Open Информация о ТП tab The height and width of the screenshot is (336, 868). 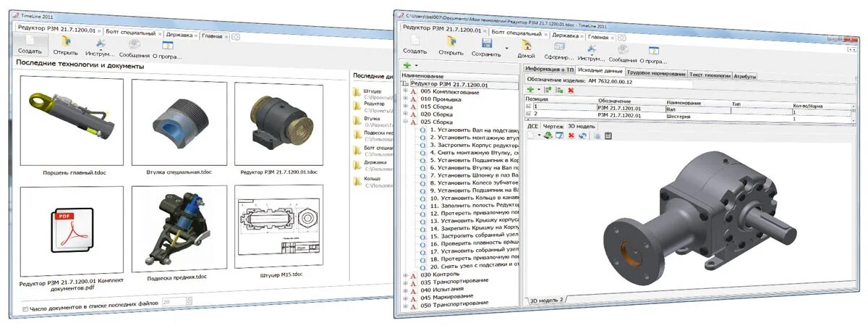click(548, 69)
